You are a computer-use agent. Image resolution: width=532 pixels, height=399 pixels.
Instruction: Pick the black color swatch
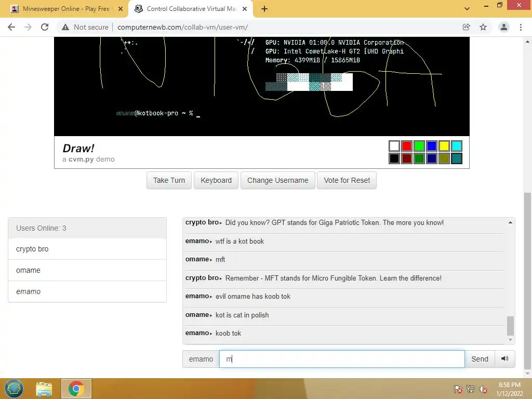[394, 158]
